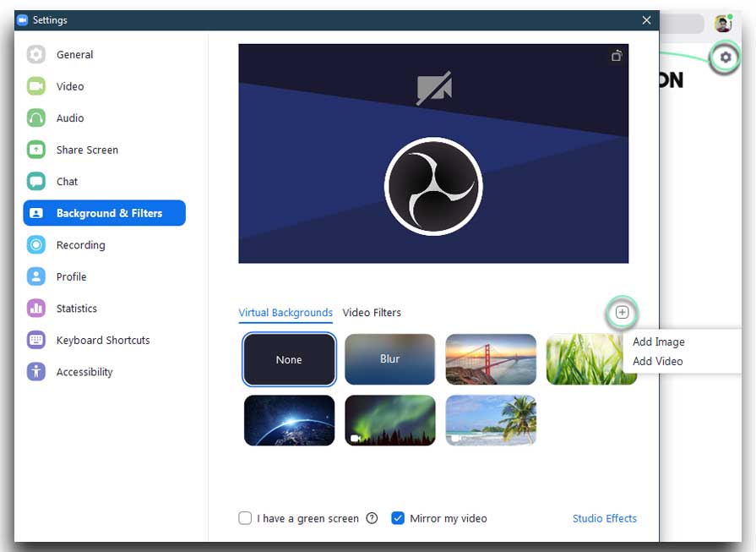Click the Accessibility figure icon
This screenshot has width=756, height=552.
point(36,372)
